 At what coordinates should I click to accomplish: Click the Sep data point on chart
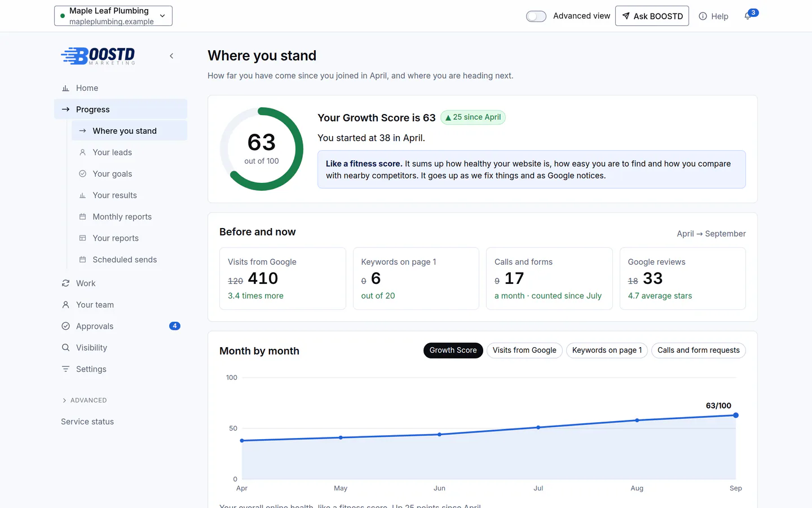(x=736, y=415)
